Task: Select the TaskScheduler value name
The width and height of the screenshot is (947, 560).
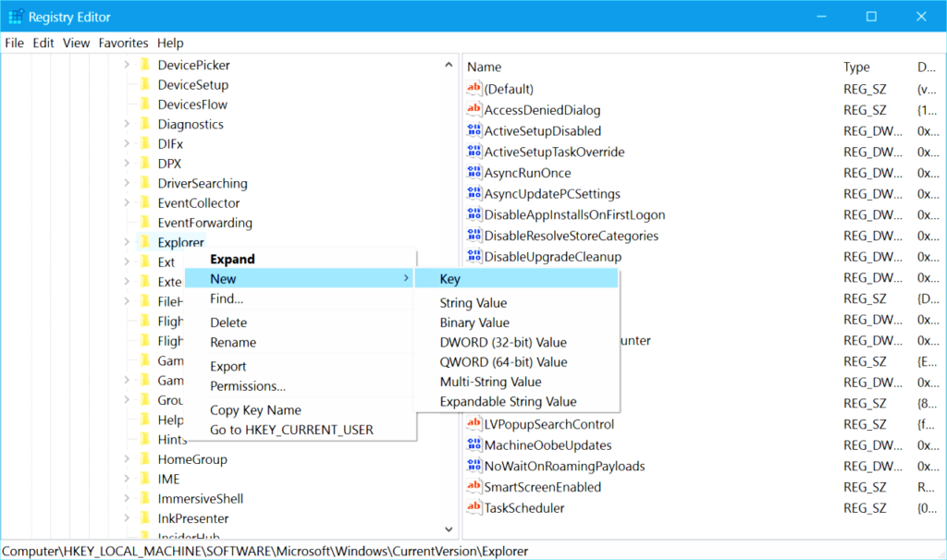Action: click(524, 507)
